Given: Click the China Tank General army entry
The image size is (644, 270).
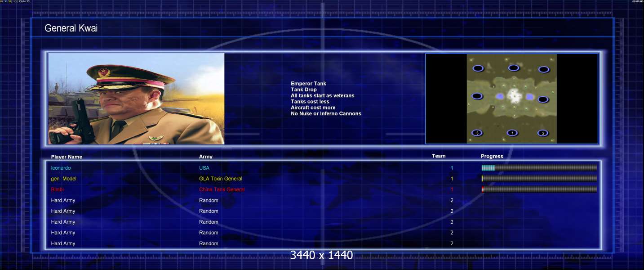Looking at the screenshot, I should 222,189.
